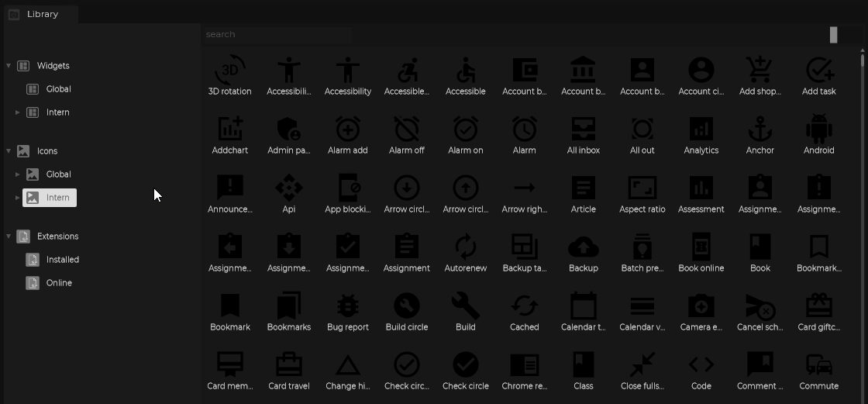Switch to the Library tab
The image size is (868, 404).
tap(42, 14)
